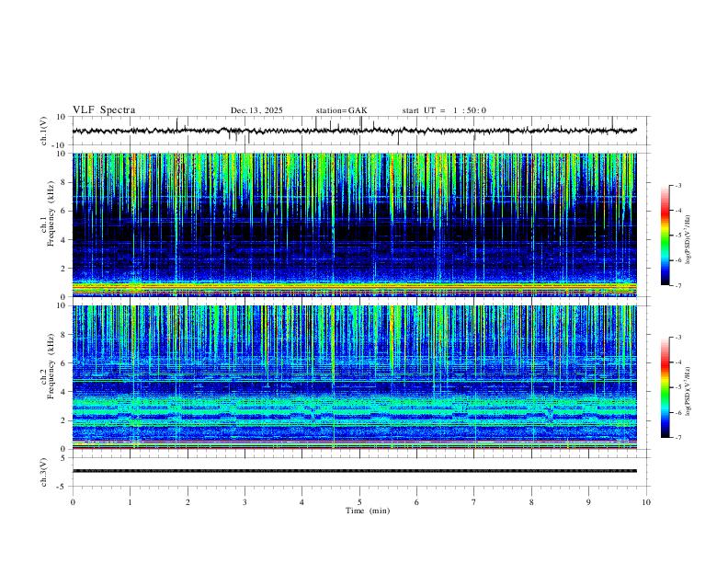This screenshot has width=728, height=563.
Task: Click the ch.1 spectrogram color scale bar
Action: (x=665, y=236)
